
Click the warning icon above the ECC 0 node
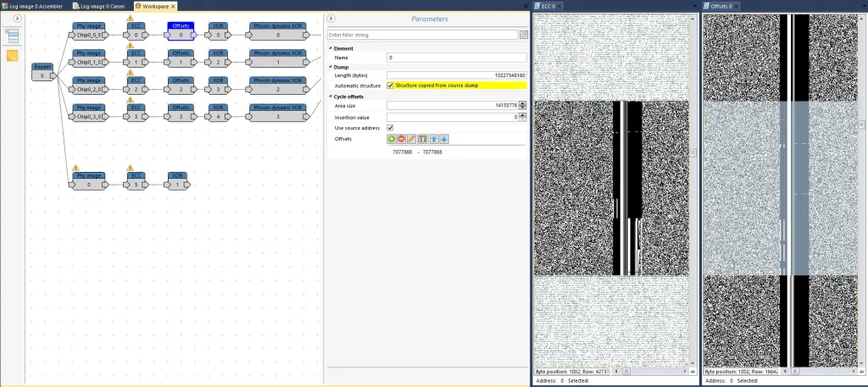(x=130, y=18)
